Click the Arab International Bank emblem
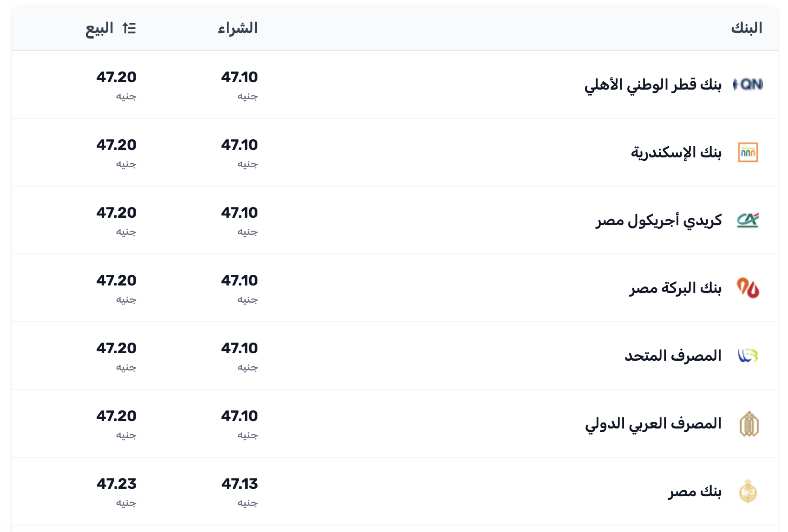Viewport: 788px width, 532px height. pyautogui.click(x=750, y=423)
